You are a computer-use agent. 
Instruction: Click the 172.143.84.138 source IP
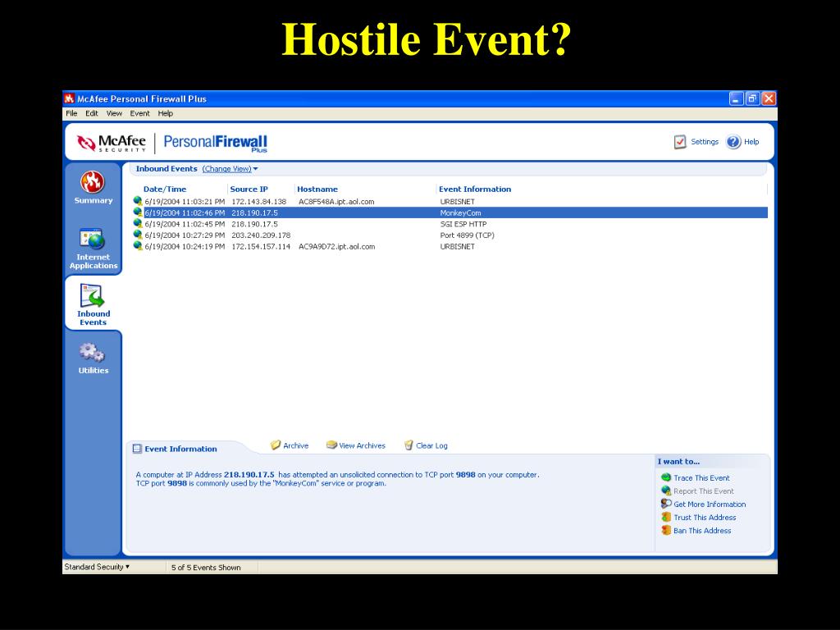[x=258, y=202]
